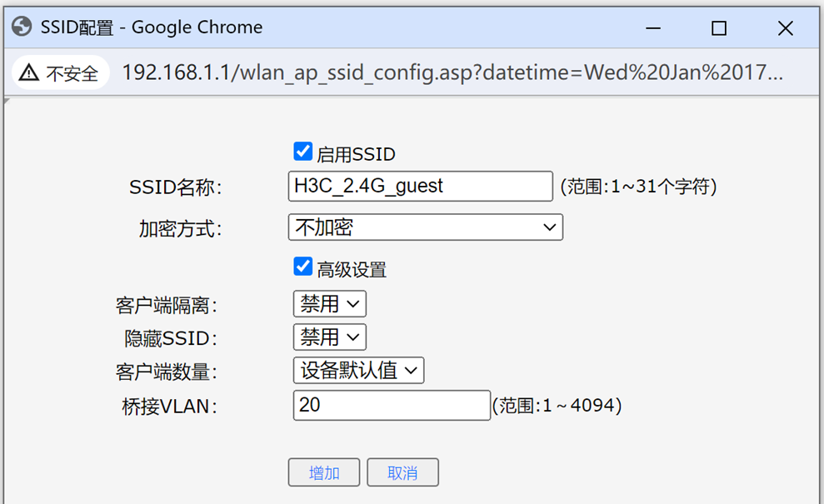Click the (范围:1～4094) hint text
The image size is (824, 504).
pyautogui.click(x=557, y=406)
